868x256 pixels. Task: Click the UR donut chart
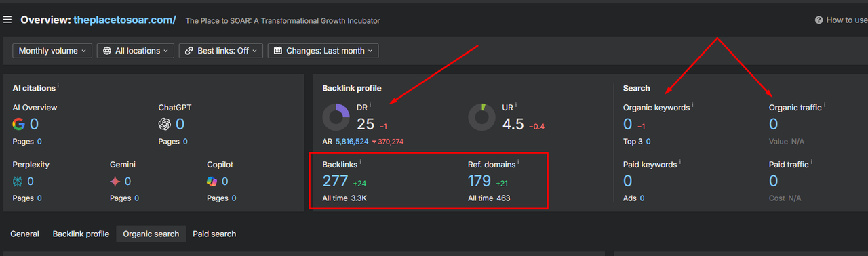click(x=481, y=117)
